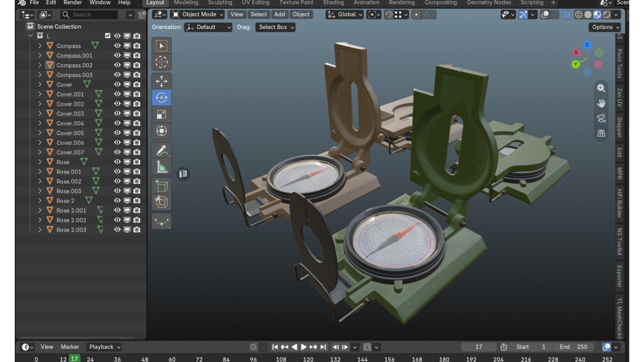644x362 pixels.
Task: Open the Object Mode dropdown
Action: coord(198,14)
